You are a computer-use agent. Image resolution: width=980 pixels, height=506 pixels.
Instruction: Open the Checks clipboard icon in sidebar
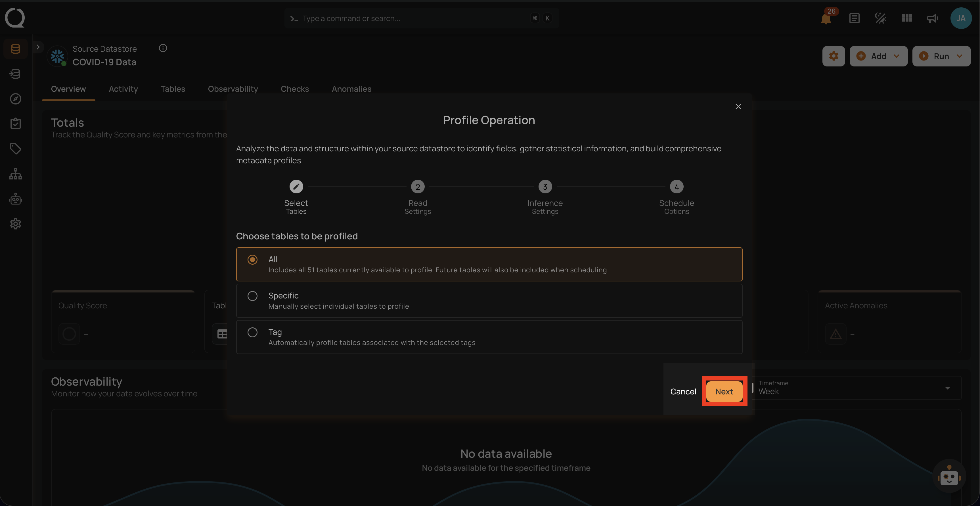pos(15,123)
